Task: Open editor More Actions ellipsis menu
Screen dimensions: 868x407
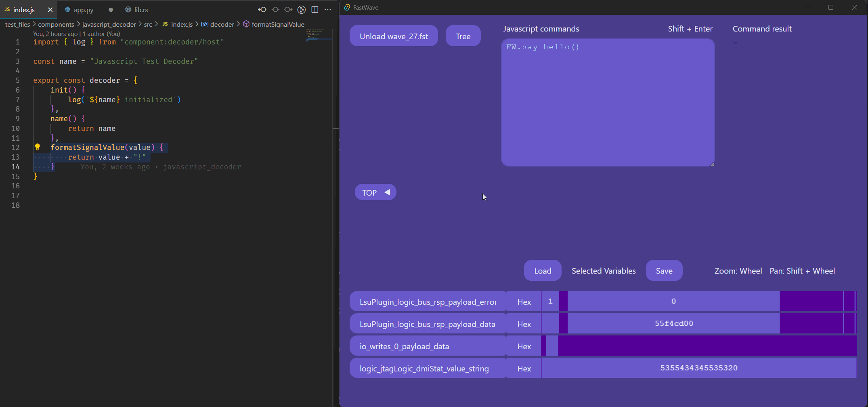Action: (328, 9)
